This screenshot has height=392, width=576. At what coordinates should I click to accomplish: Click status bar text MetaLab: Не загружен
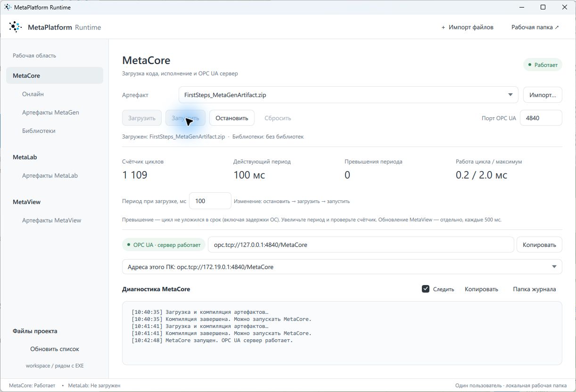94,385
